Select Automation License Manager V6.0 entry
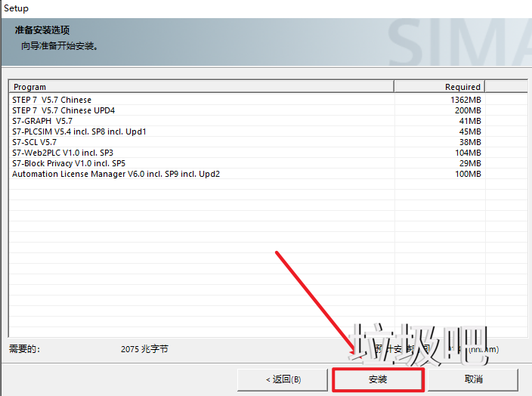Viewport: 532px width, 396px height. click(x=116, y=174)
